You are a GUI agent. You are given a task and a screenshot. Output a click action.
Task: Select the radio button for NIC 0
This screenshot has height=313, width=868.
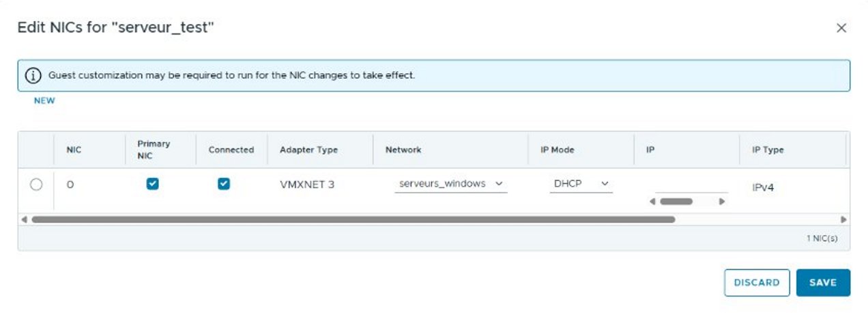pos(36,184)
